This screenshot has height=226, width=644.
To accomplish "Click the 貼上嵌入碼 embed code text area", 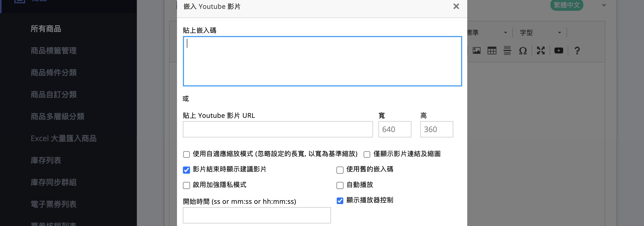I will pos(322,61).
